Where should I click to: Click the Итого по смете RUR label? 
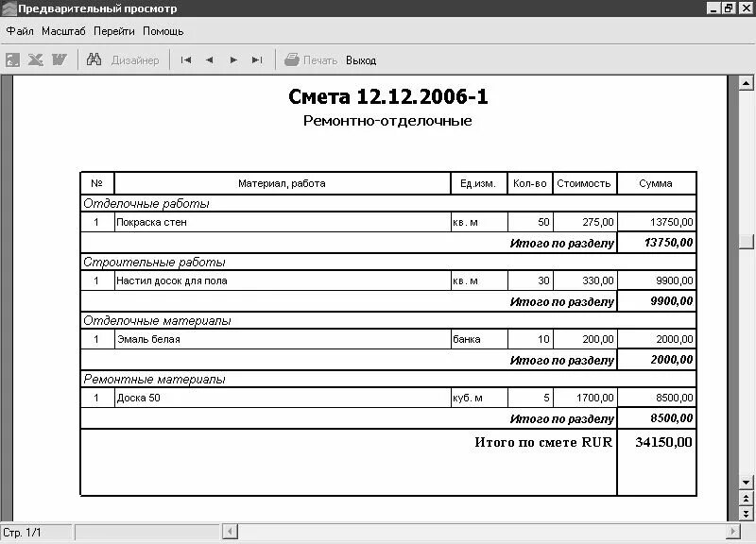(x=543, y=442)
